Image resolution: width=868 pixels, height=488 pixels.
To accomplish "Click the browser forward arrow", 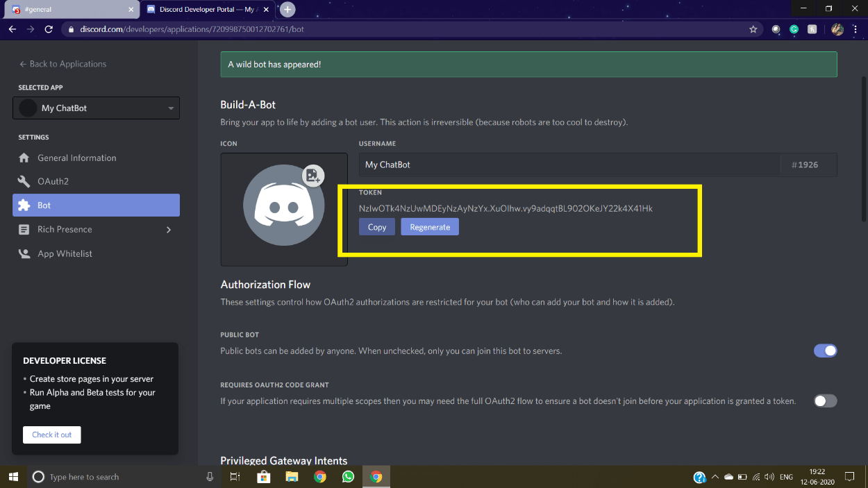I will pyautogui.click(x=30, y=29).
